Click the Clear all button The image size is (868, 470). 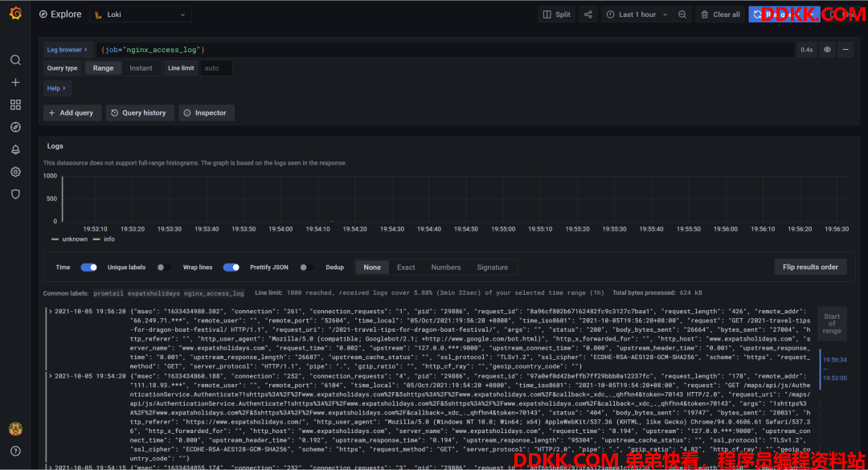(720, 14)
